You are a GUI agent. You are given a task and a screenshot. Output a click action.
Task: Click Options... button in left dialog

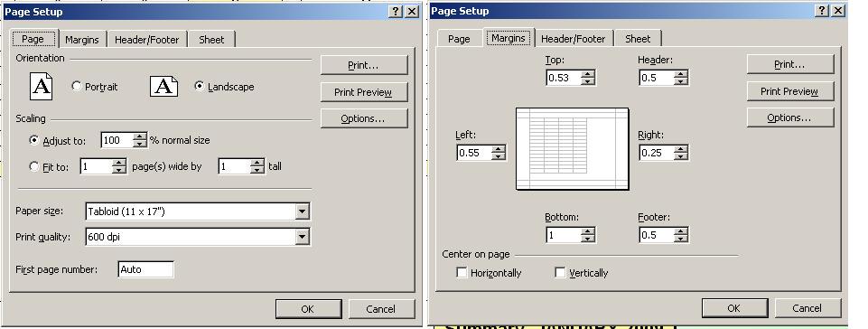364,118
